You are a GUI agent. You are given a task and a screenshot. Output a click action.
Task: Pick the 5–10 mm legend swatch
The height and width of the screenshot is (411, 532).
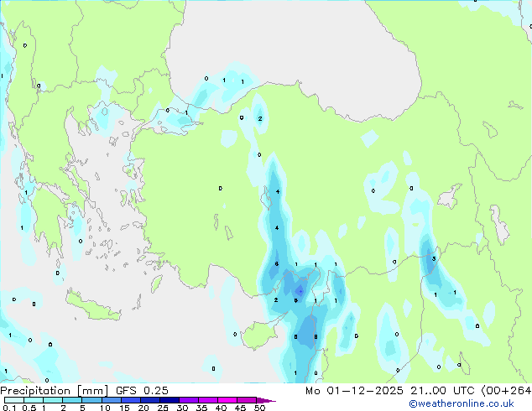91,400
